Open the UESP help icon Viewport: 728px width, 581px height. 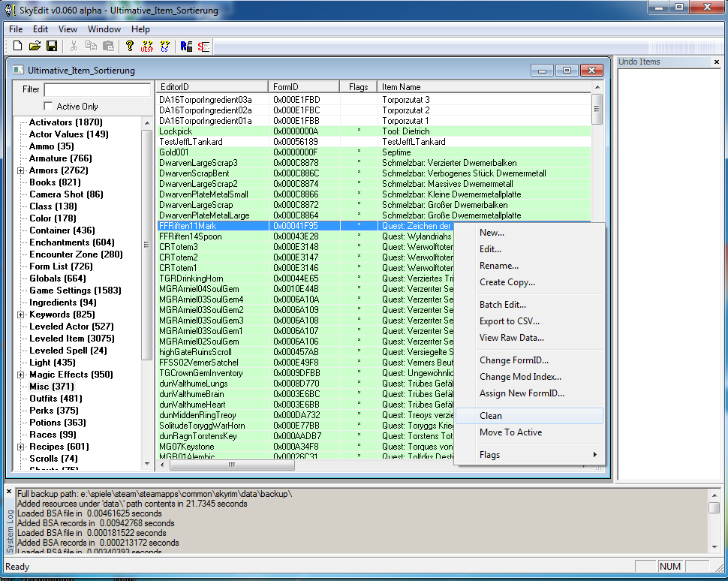coord(147,46)
